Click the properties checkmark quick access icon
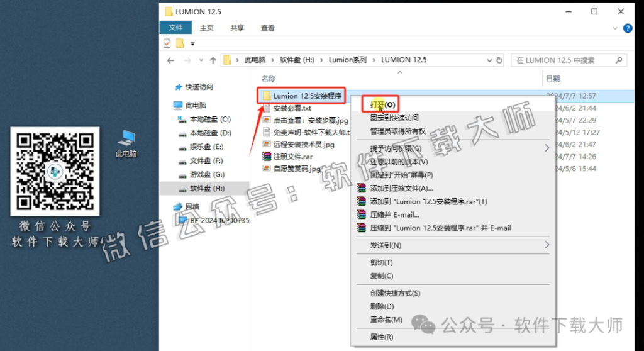Screen dimensions: 644x351 point(167,43)
